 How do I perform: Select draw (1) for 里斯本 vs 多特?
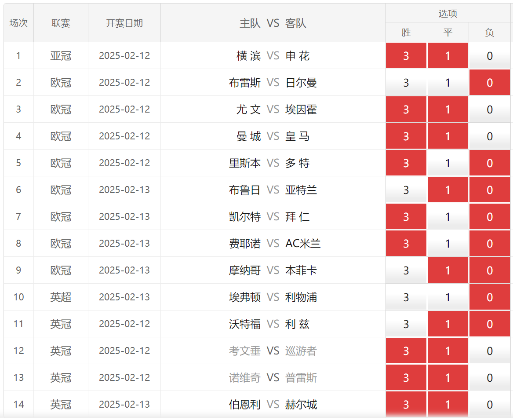pos(448,163)
